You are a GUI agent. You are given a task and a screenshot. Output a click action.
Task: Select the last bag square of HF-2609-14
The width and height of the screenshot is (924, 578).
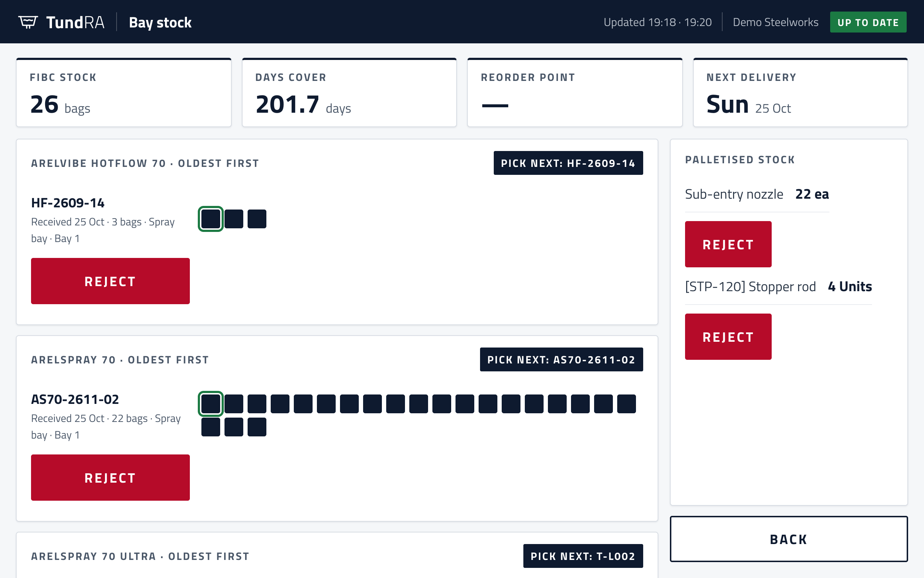click(257, 219)
